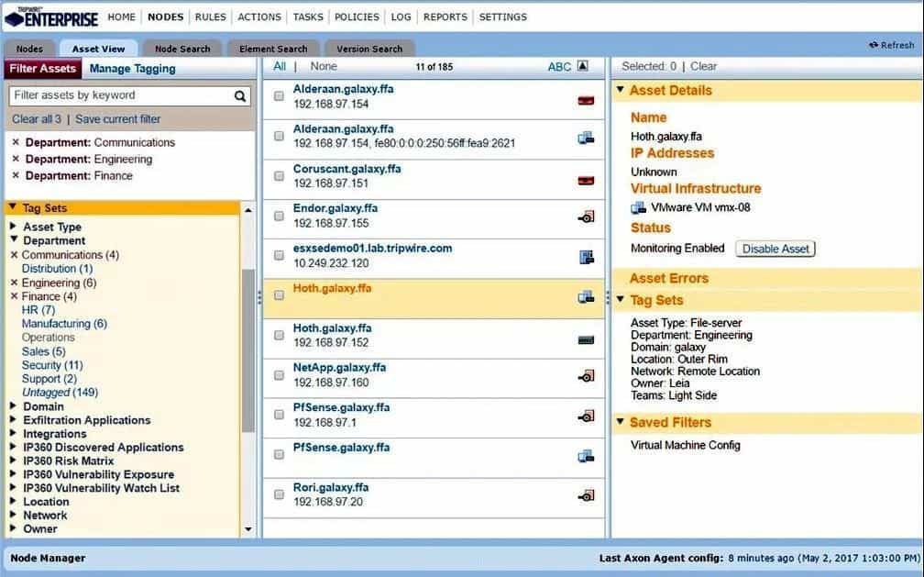Screen dimensions: 924x577
Task: Click the switch icon for Hoth 192.168.97.152
Action: pos(586,339)
